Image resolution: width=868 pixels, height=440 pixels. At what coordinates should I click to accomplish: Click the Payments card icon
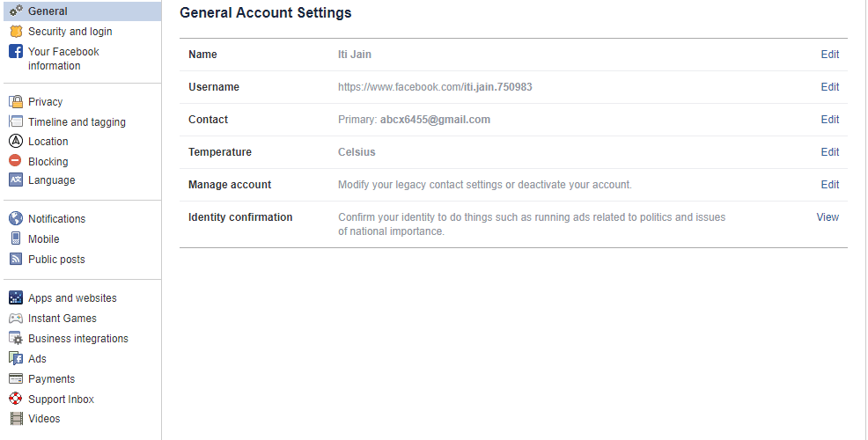tap(16, 378)
